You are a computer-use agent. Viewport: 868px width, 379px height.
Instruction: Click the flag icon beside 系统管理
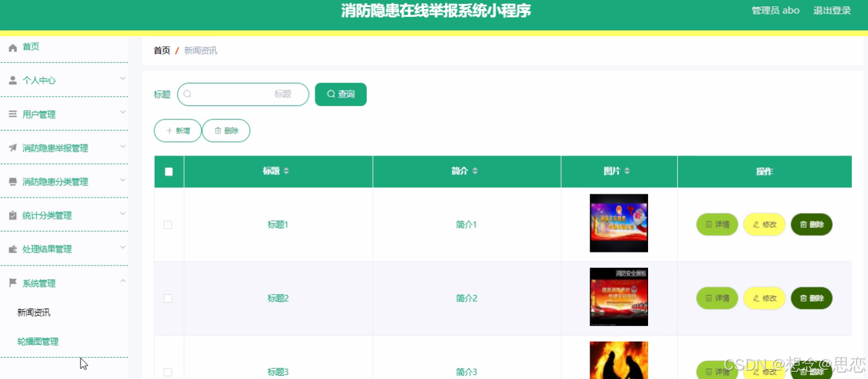(x=12, y=283)
